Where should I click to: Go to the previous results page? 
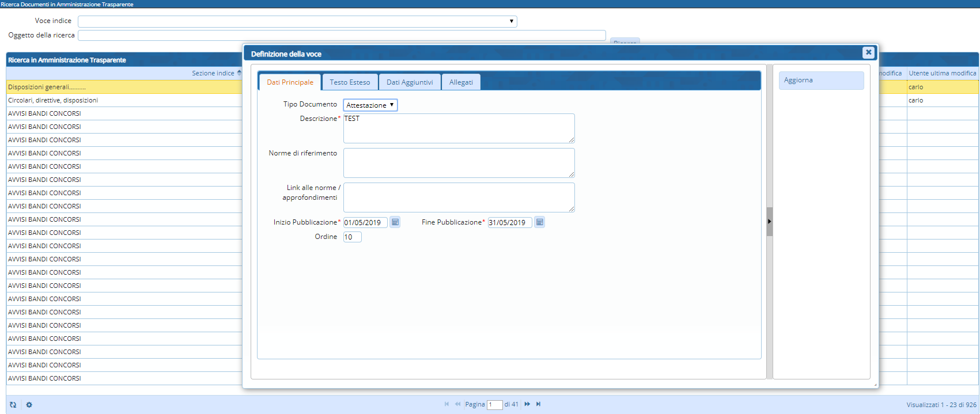click(x=457, y=404)
